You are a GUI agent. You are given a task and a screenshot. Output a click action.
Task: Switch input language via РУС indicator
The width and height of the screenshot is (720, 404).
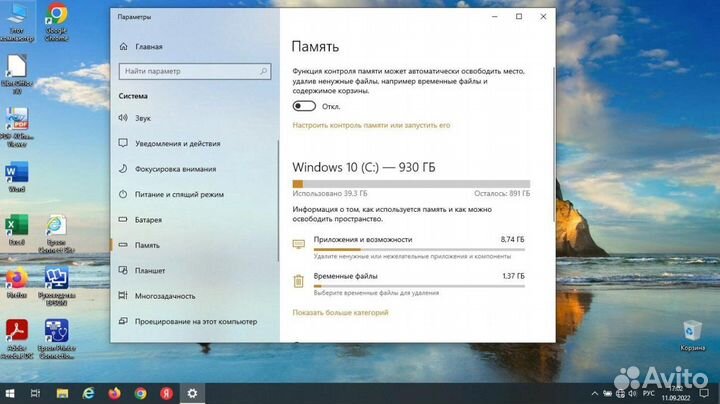(648, 393)
